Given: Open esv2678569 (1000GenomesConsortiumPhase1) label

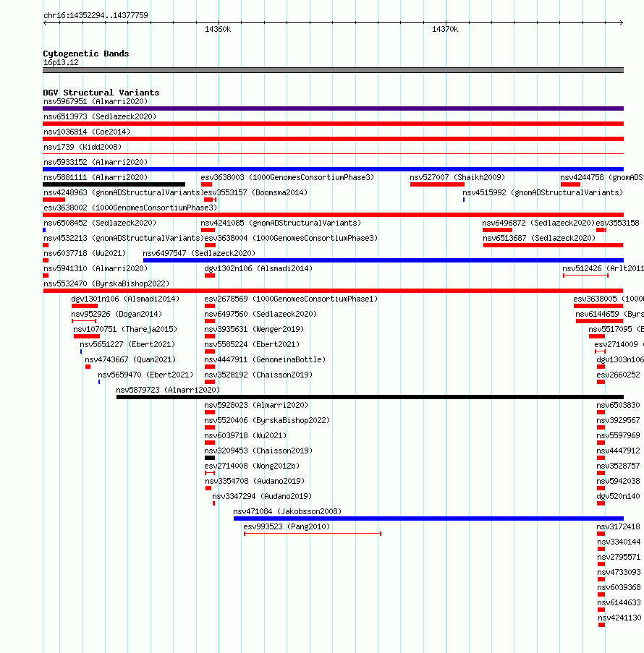Looking at the screenshot, I should [291, 299].
